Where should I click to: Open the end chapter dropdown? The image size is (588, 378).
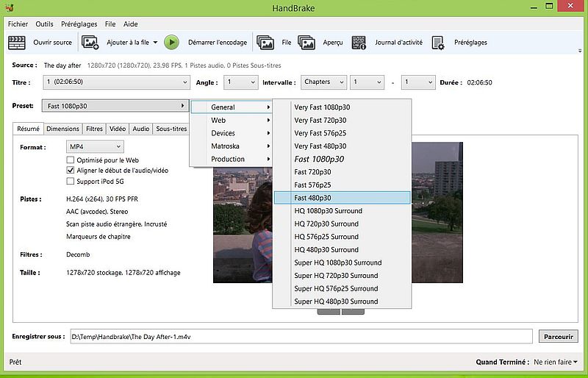(418, 82)
